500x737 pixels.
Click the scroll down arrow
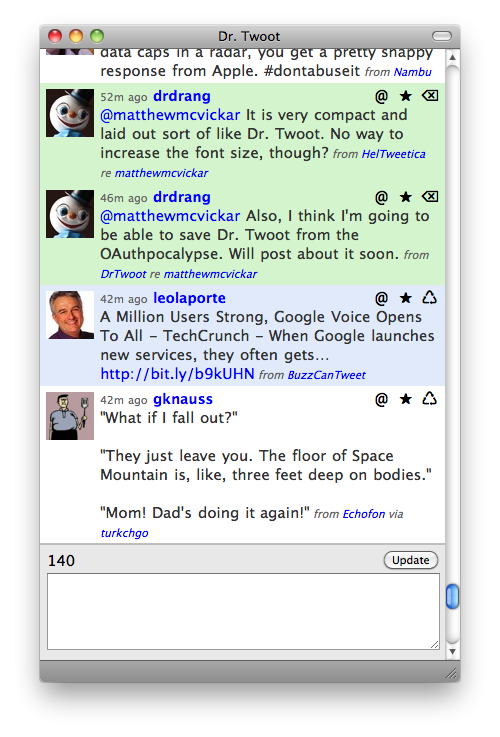click(453, 651)
